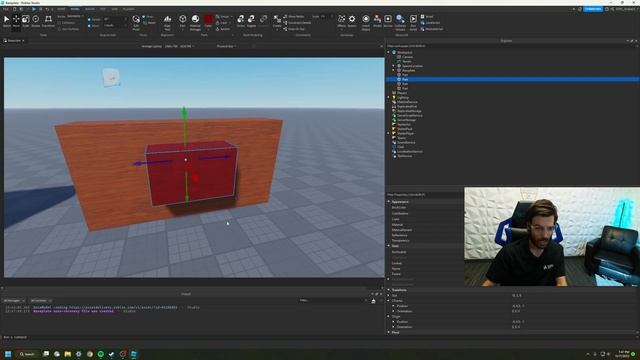Anchor the selected part

click(225, 29)
